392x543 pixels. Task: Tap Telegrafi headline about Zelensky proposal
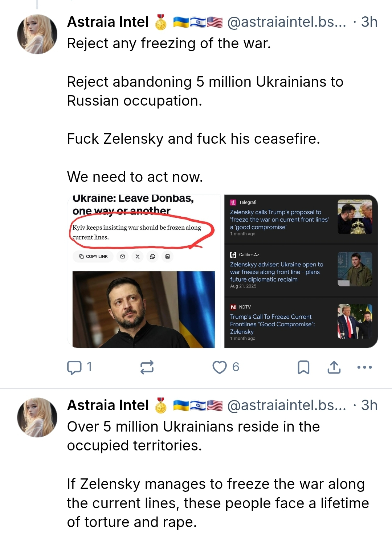tap(279, 220)
